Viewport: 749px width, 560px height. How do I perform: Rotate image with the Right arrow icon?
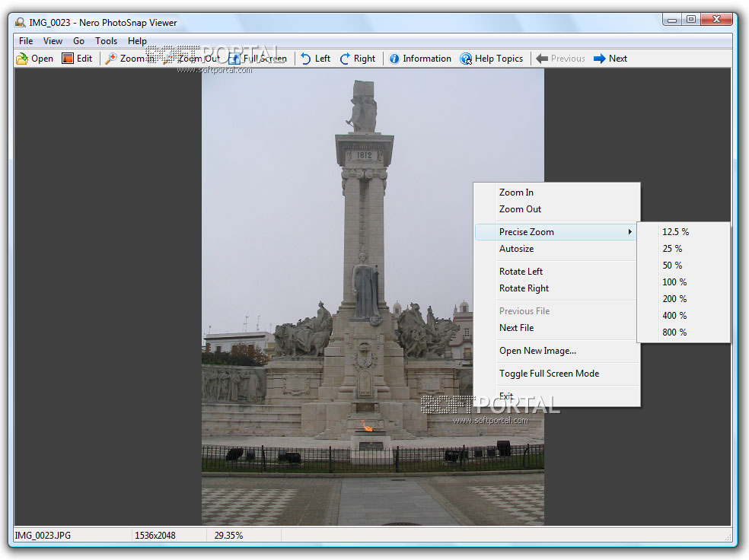pos(346,59)
